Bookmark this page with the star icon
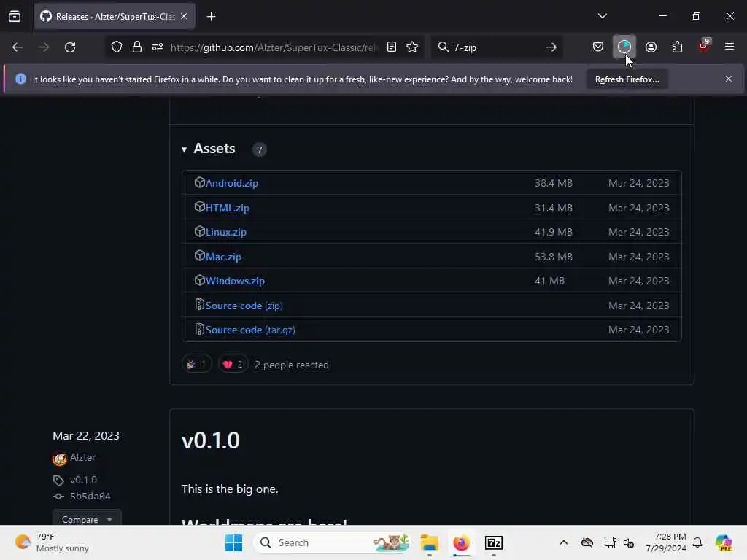The height and width of the screenshot is (560, 747). click(x=412, y=47)
